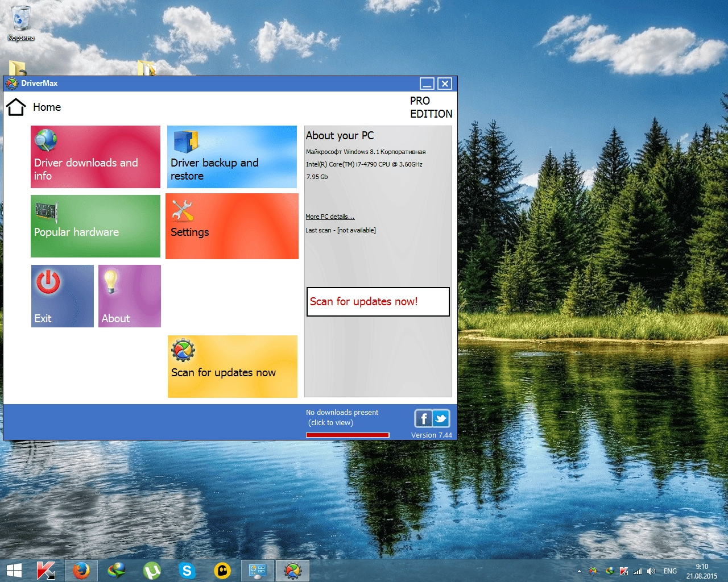Click the About your PC heading
This screenshot has width=728, height=582.
(x=340, y=135)
